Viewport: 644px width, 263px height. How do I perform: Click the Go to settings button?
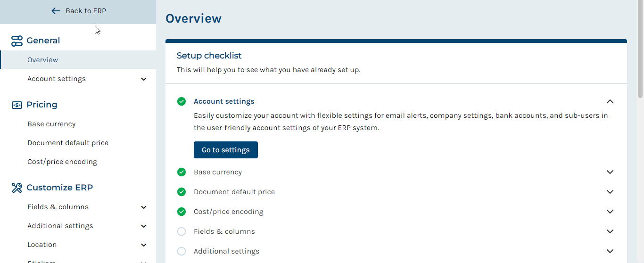click(x=226, y=150)
